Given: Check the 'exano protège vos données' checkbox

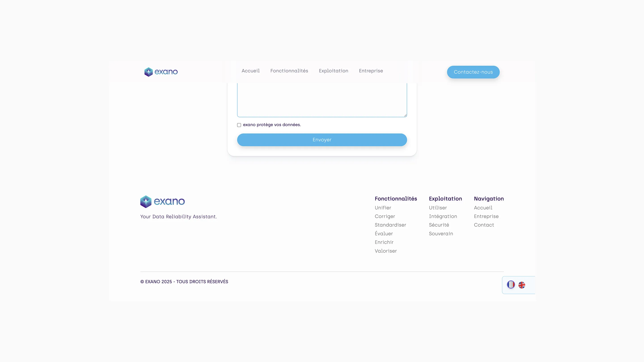Looking at the screenshot, I should (x=239, y=125).
